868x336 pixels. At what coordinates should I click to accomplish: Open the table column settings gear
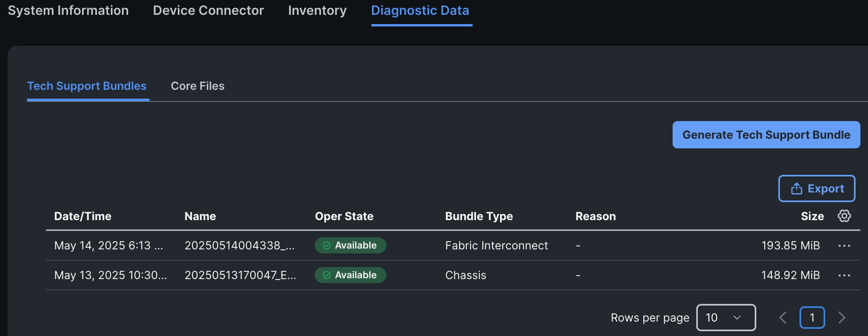point(844,216)
